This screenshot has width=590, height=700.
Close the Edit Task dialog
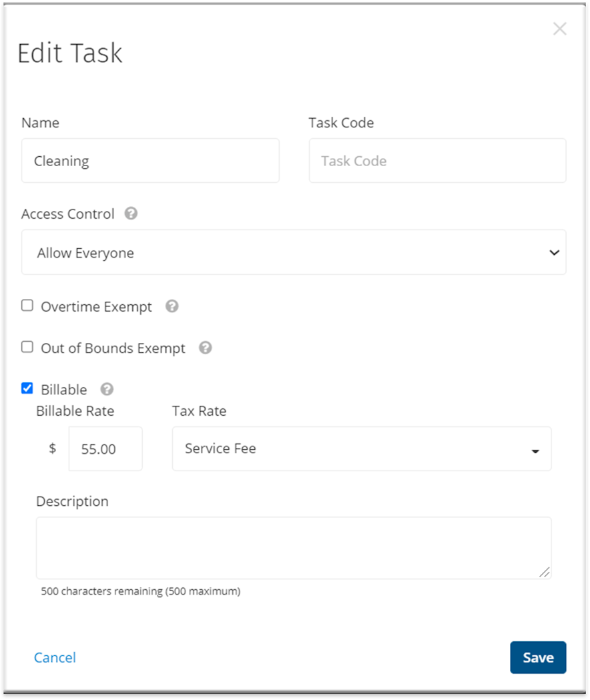pos(559,29)
